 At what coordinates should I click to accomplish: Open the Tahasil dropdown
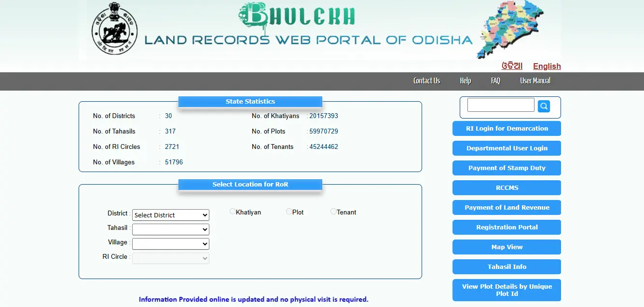tap(171, 229)
